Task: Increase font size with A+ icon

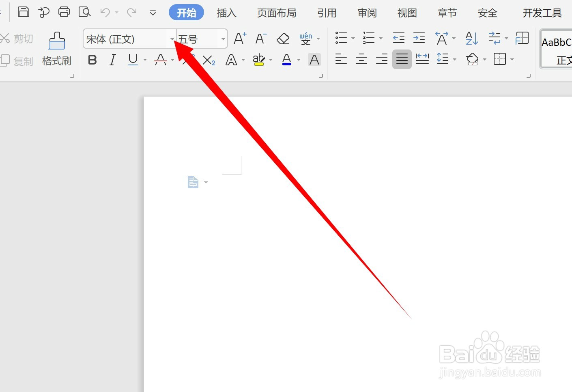Action: (x=240, y=39)
